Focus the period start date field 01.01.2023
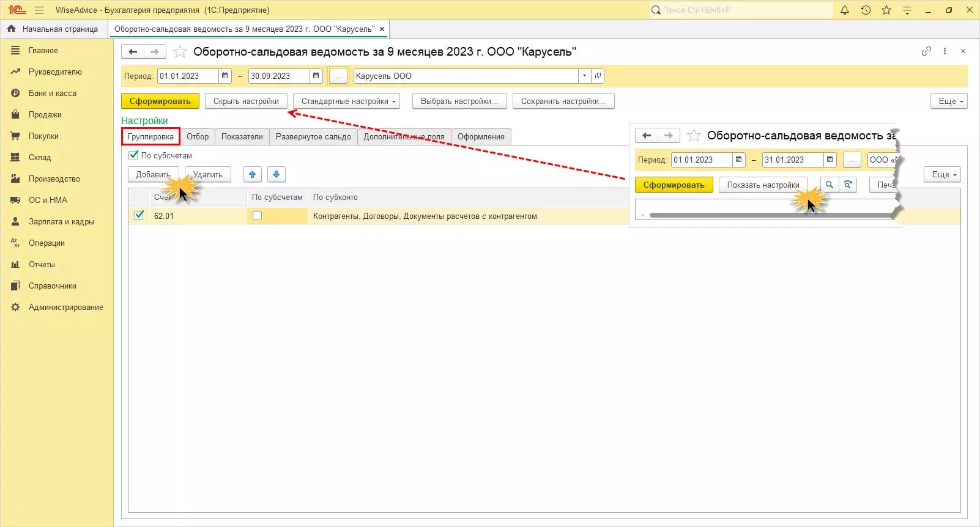 (188, 76)
